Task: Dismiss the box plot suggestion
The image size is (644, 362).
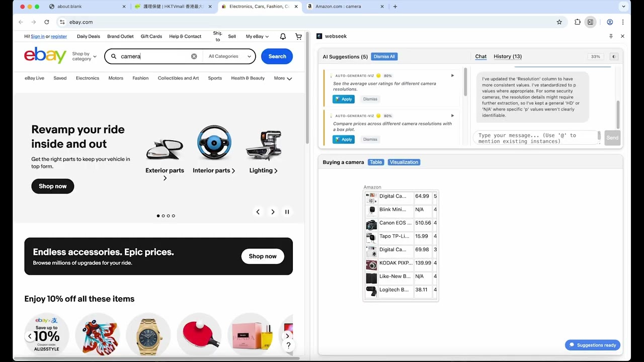Action: [x=370, y=139]
